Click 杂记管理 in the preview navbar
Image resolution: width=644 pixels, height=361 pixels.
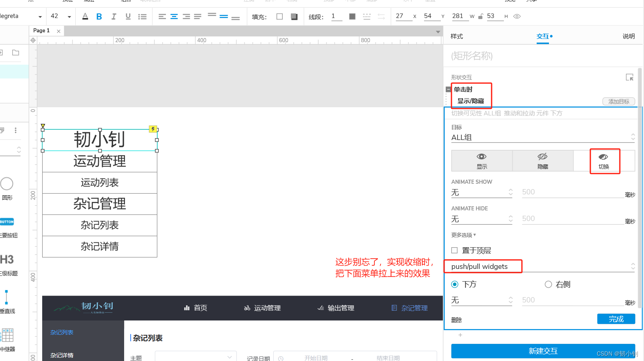409,308
